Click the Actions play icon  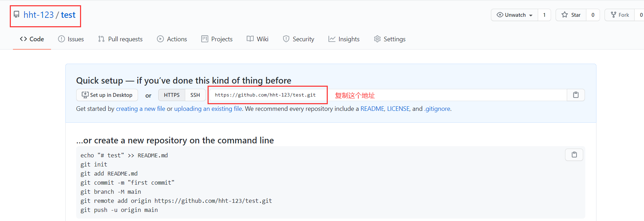coord(160,39)
